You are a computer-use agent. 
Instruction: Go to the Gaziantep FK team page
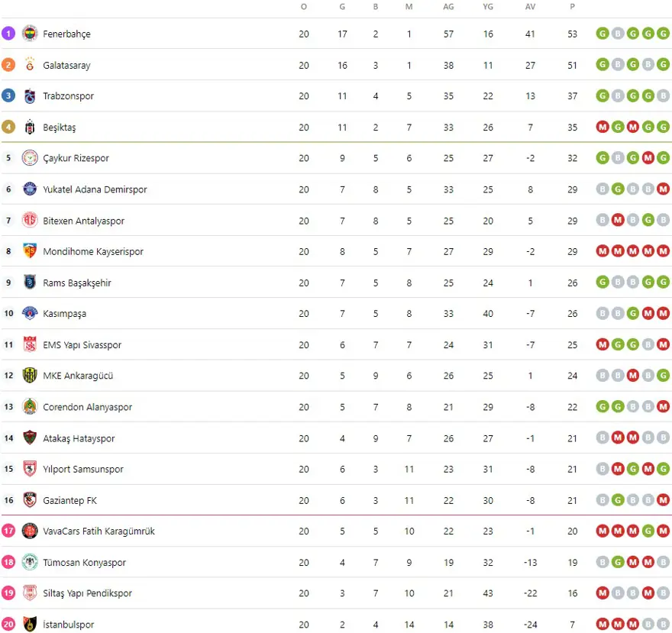click(x=69, y=500)
